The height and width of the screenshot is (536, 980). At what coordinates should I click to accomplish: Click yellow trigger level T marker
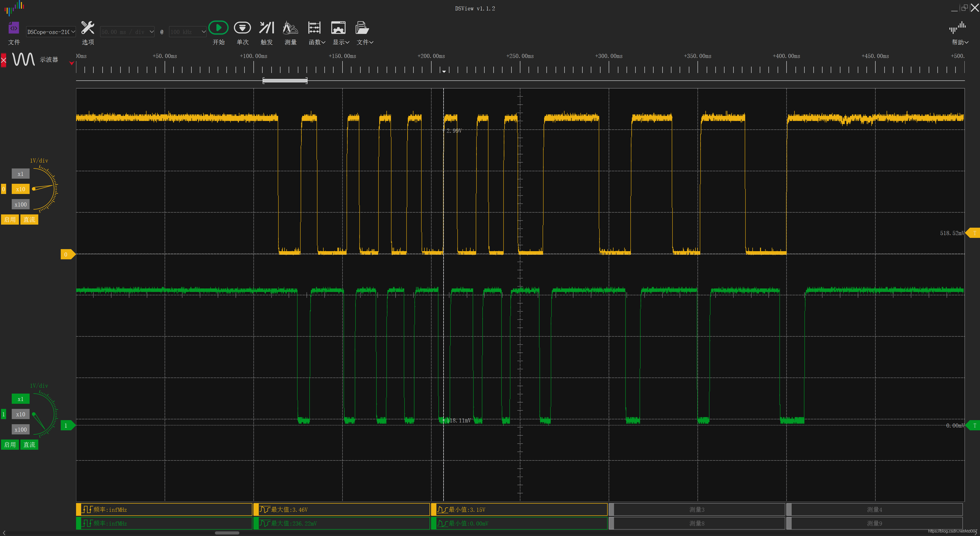tap(973, 233)
